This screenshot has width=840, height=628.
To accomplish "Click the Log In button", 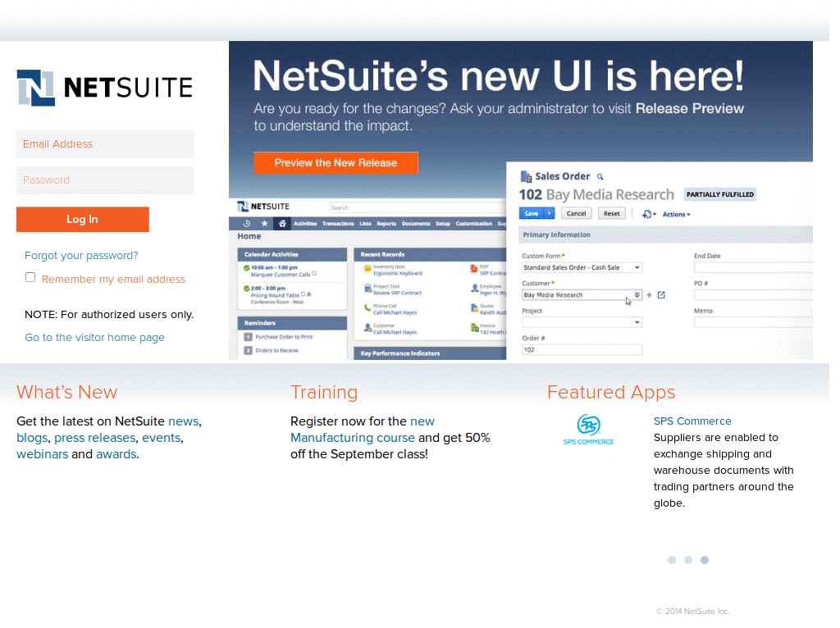I will click(82, 219).
